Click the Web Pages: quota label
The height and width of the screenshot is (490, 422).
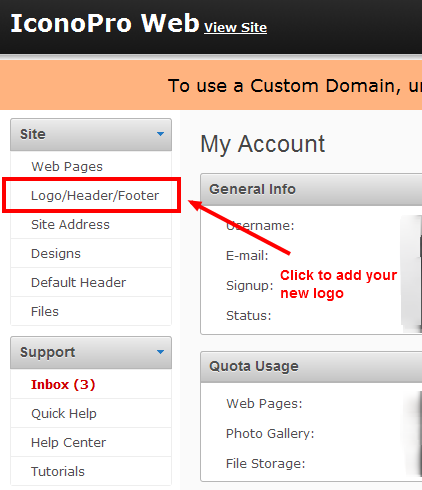coord(264,404)
